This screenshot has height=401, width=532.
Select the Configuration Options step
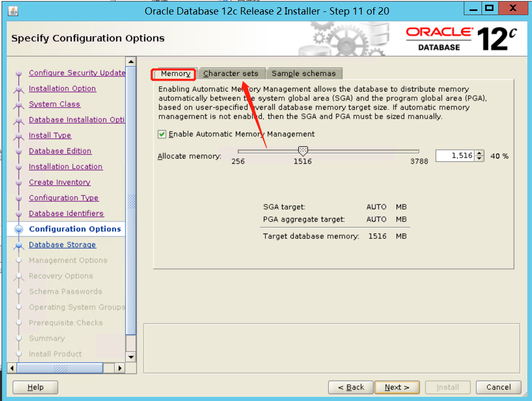(x=75, y=229)
